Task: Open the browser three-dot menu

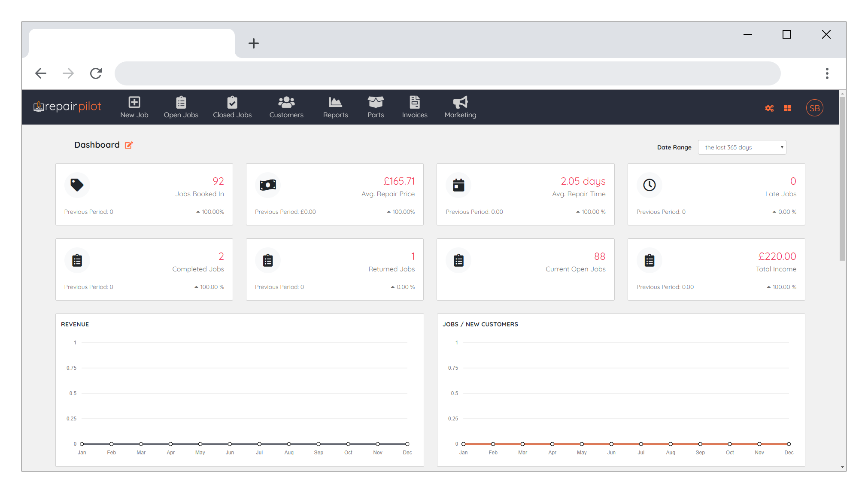Action: pos(827,73)
